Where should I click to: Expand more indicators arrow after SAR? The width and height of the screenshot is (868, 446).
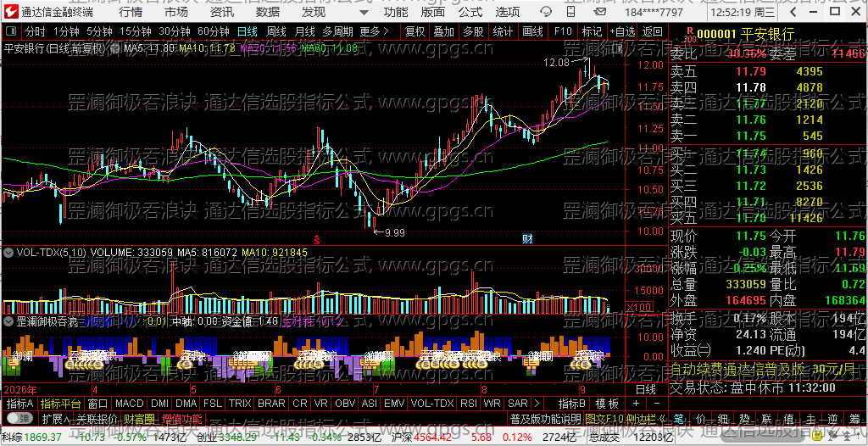(x=536, y=404)
